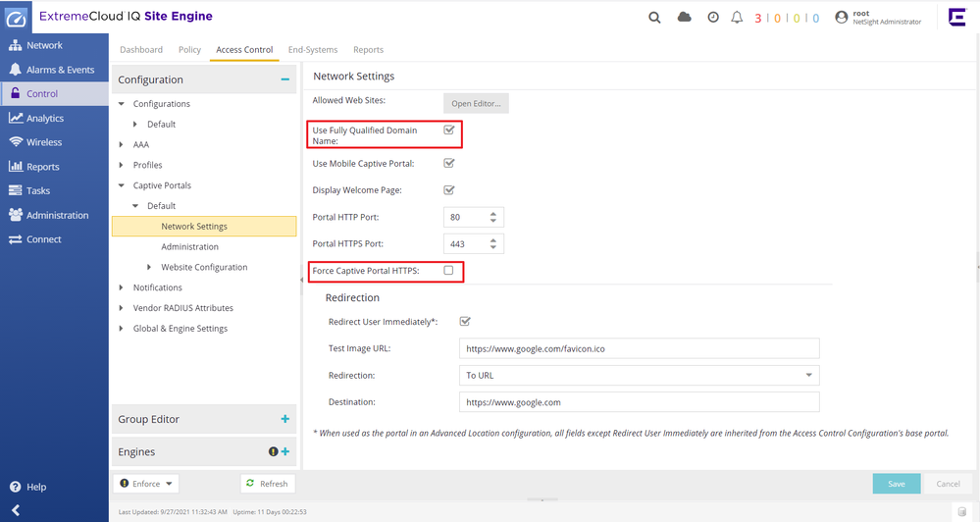
Task: Click the Connect arrows icon
Action: [x=16, y=239]
